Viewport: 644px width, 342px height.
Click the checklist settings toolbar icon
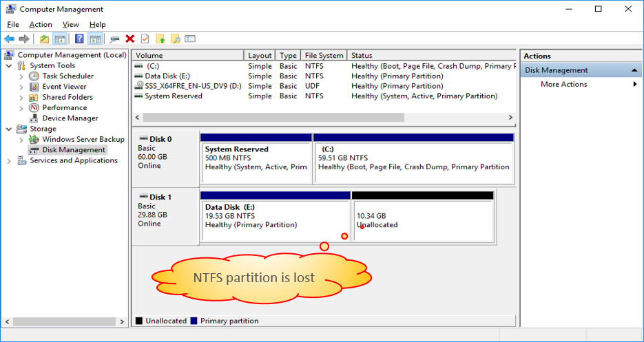189,39
